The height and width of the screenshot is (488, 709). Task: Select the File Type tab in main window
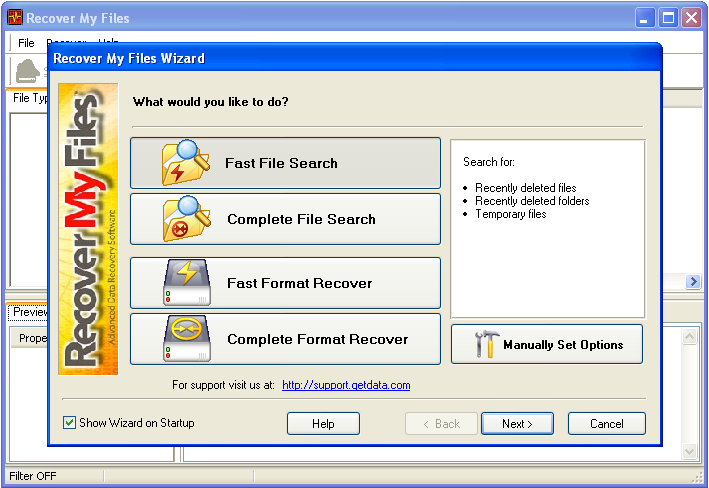[28, 98]
